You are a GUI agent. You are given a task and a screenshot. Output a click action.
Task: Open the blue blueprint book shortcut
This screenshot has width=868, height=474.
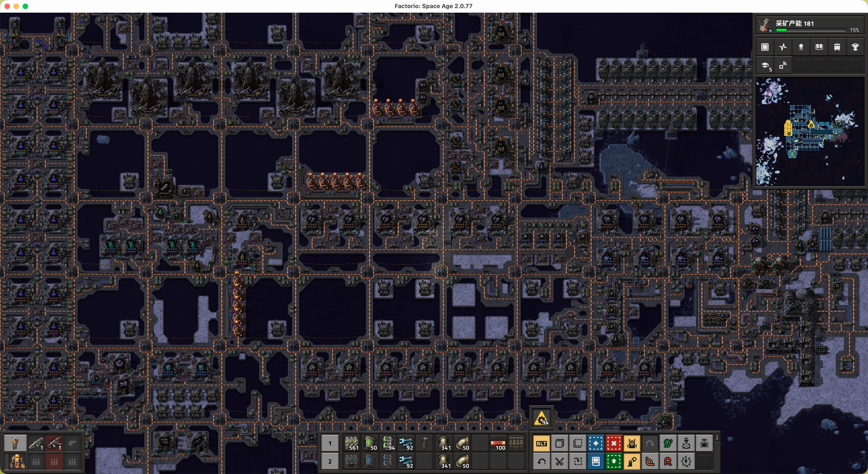596,462
